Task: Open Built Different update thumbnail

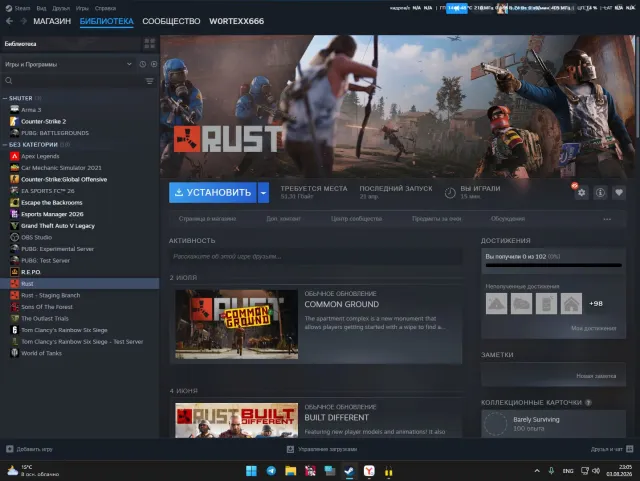Action: pyautogui.click(x=236, y=420)
